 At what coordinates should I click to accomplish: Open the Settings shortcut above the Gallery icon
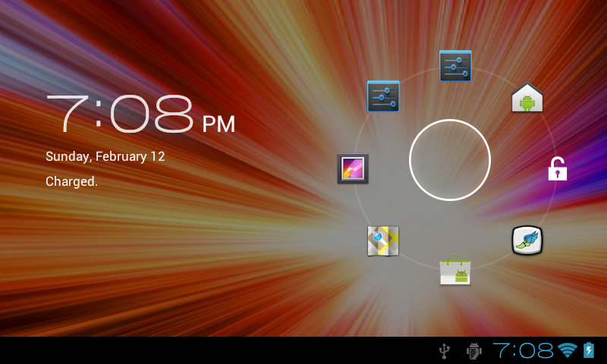tap(383, 96)
